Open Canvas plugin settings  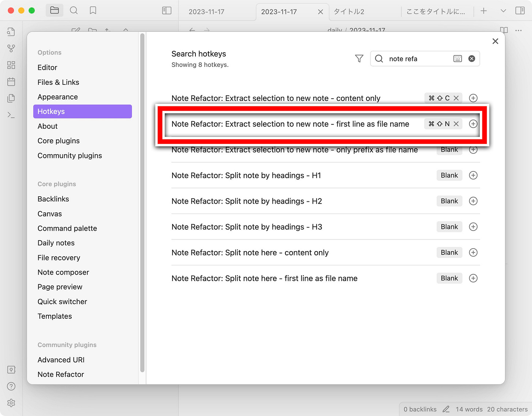pyautogui.click(x=83, y=214)
